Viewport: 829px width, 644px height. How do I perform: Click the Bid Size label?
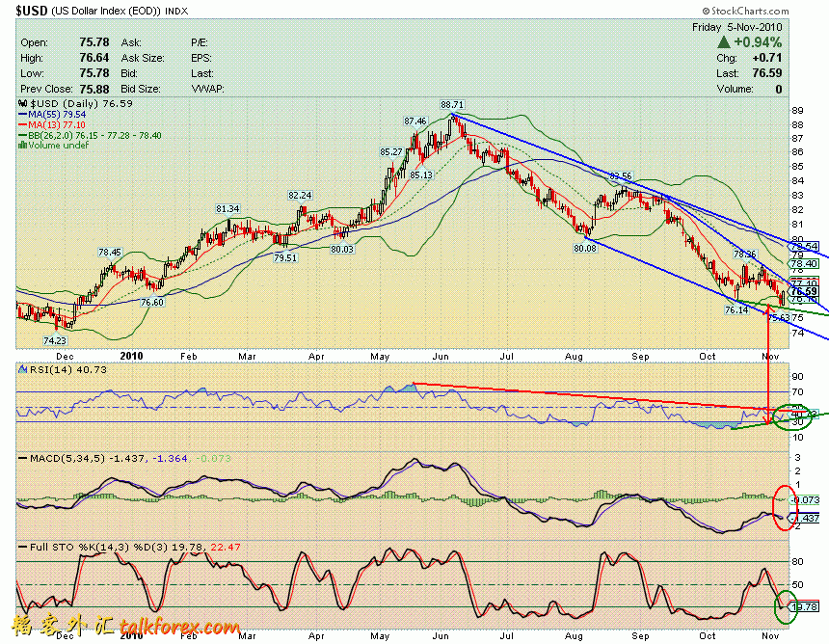tap(141, 89)
